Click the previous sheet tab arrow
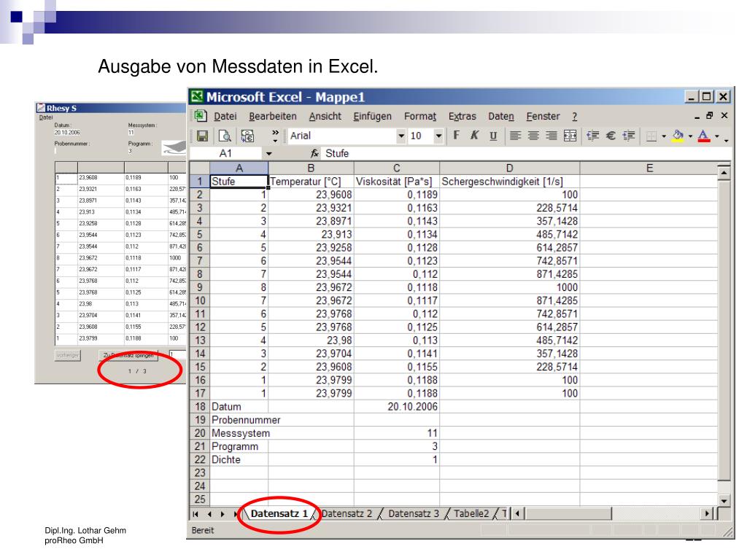The width and height of the screenshot is (747, 560). [x=209, y=514]
